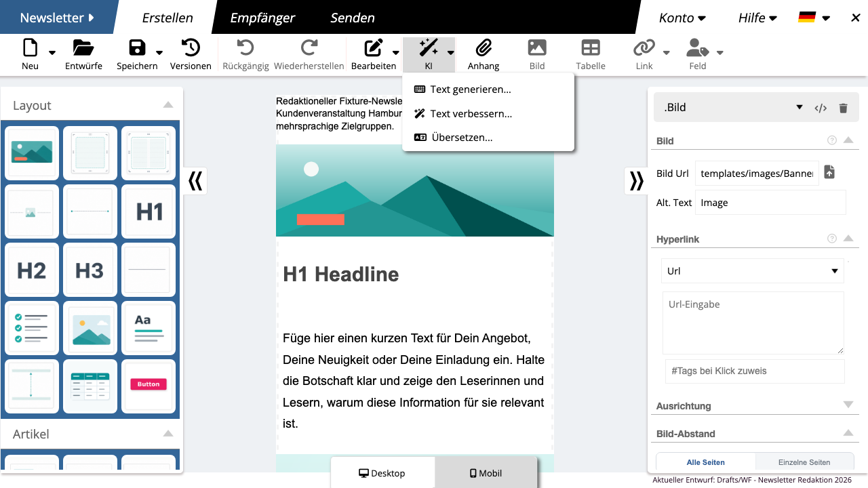Click the Link chain icon
The image size is (868, 488).
[x=644, y=47]
